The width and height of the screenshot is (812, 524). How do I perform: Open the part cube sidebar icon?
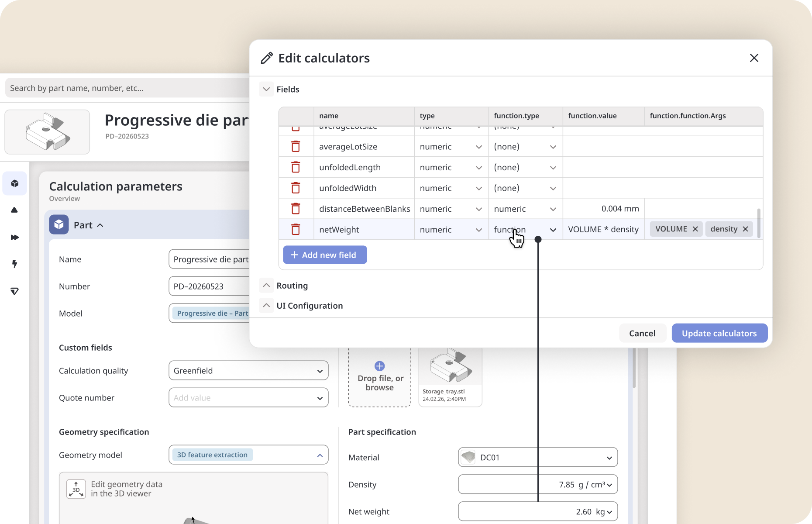pos(14,183)
